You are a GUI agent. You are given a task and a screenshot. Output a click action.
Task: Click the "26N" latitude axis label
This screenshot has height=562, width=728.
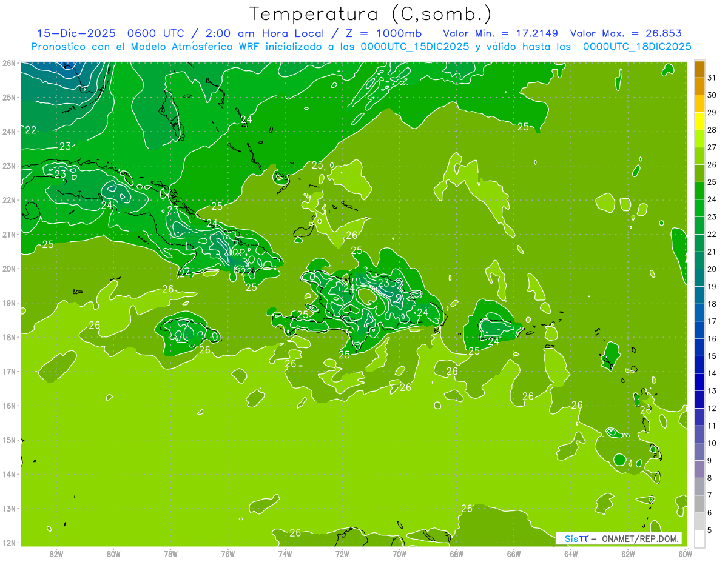pyautogui.click(x=9, y=63)
